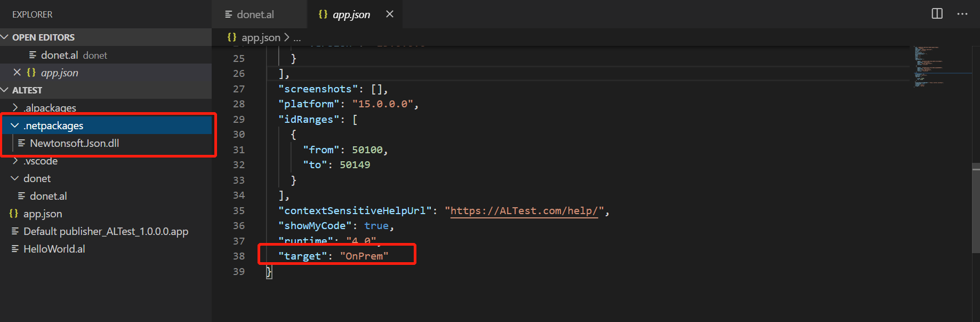980x322 pixels.
Task: Open Newtonsoft.Json.dll in the tree
Action: tap(106, 143)
